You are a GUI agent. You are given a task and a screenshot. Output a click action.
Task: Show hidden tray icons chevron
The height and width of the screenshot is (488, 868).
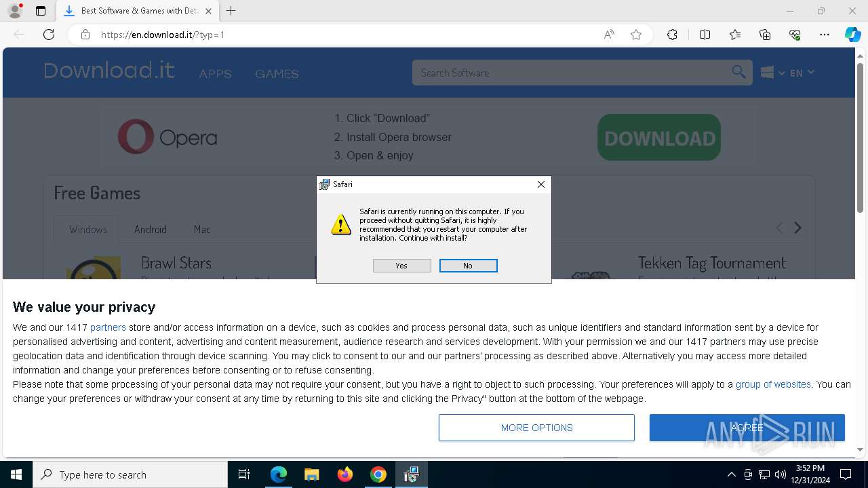pyautogui.click(x=731, y=474)
